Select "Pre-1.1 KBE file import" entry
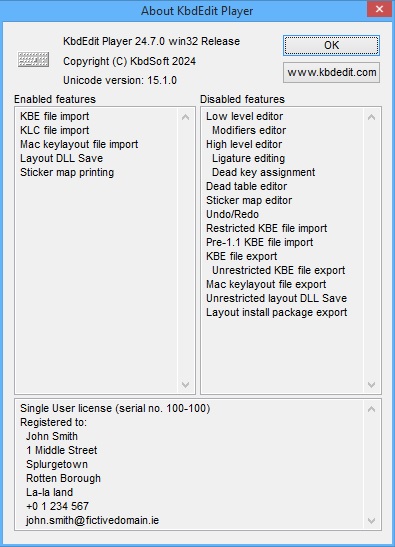The image size is (395, 547). (x=260, y=242)
